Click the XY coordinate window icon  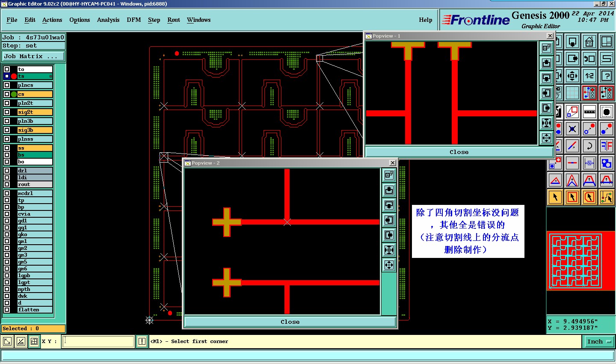pos(607,42)
